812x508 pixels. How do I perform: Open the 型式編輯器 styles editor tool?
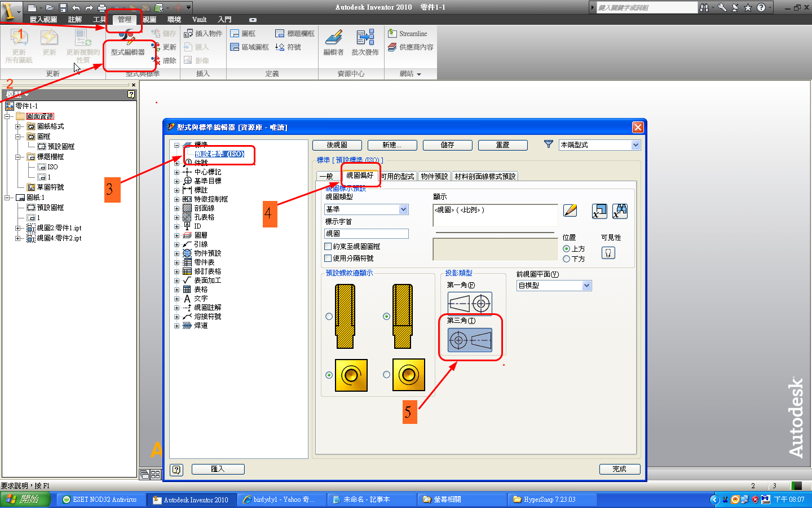128,44
